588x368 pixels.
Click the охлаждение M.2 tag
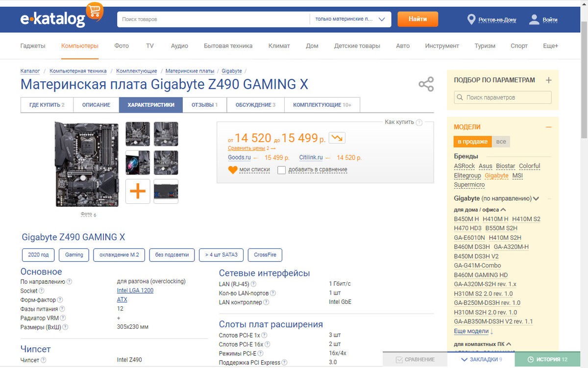pos(119,255)
